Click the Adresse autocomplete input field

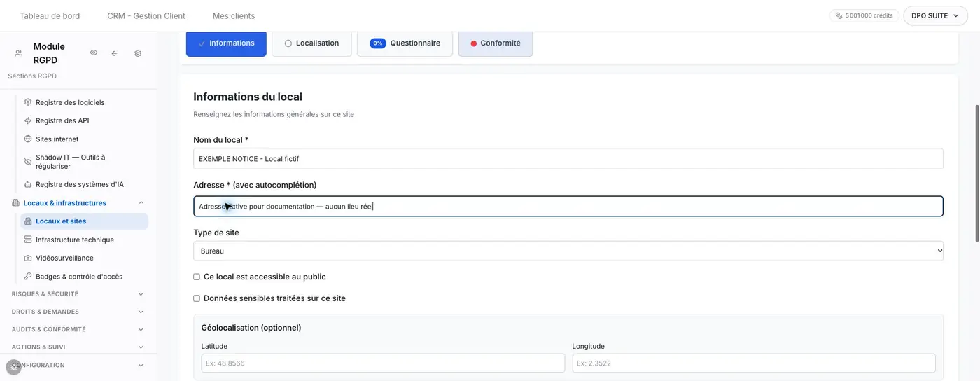[x=568, y=206]
